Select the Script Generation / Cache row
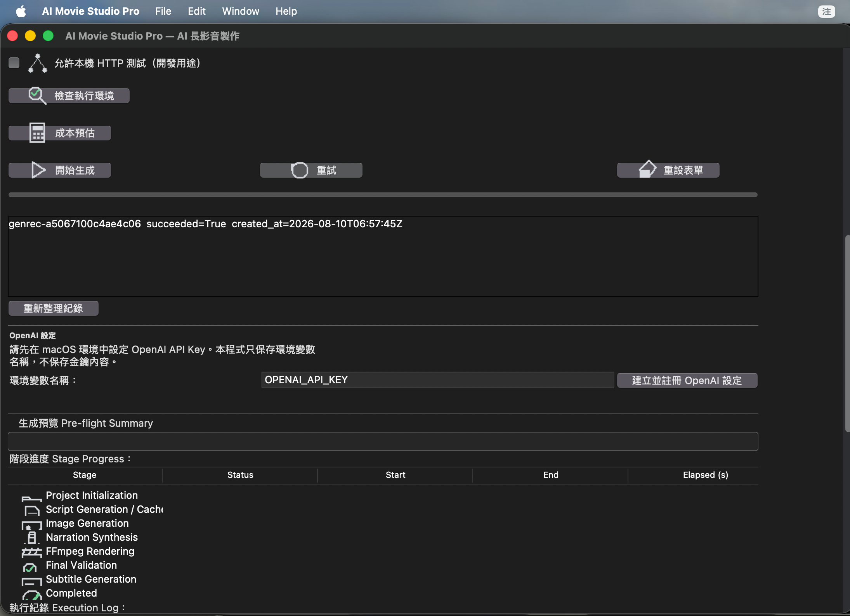 coord(383,509)
